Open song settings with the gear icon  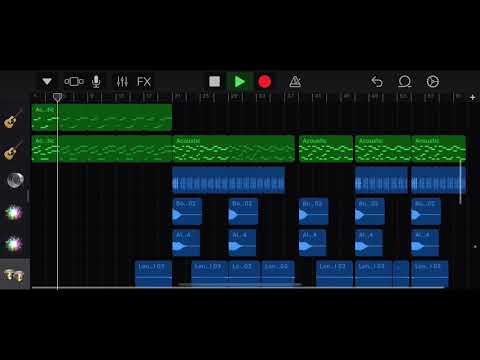click(x=433, y=81)
